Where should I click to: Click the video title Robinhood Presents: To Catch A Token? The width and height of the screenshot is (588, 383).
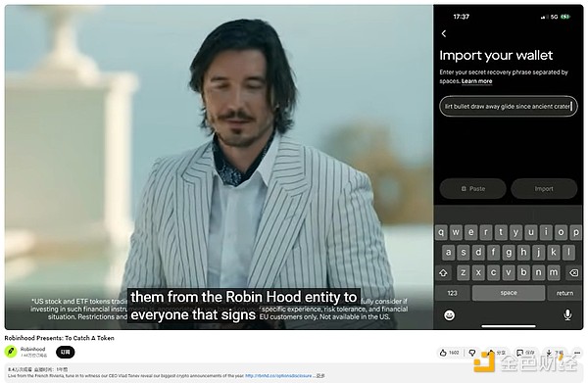[x=59, y=338]
